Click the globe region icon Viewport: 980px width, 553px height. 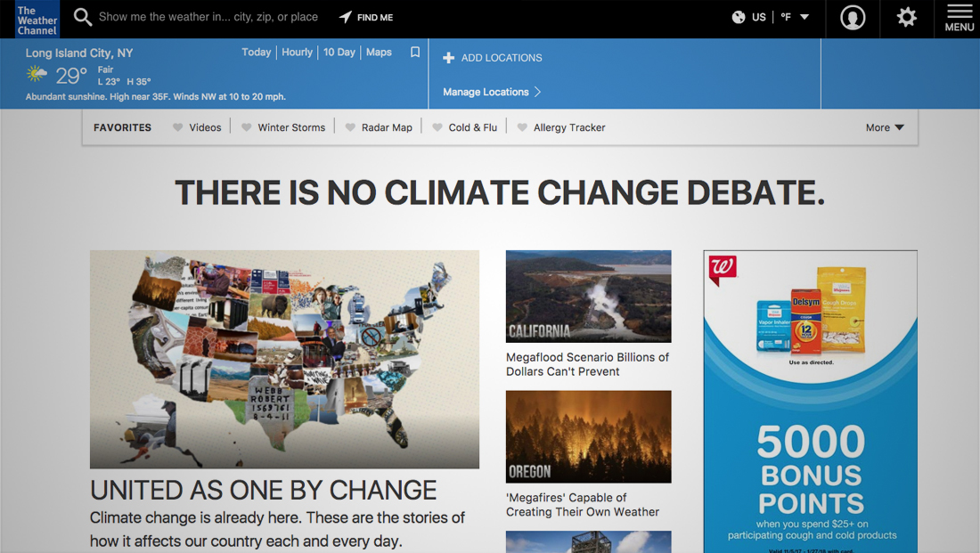click(739, 17)
